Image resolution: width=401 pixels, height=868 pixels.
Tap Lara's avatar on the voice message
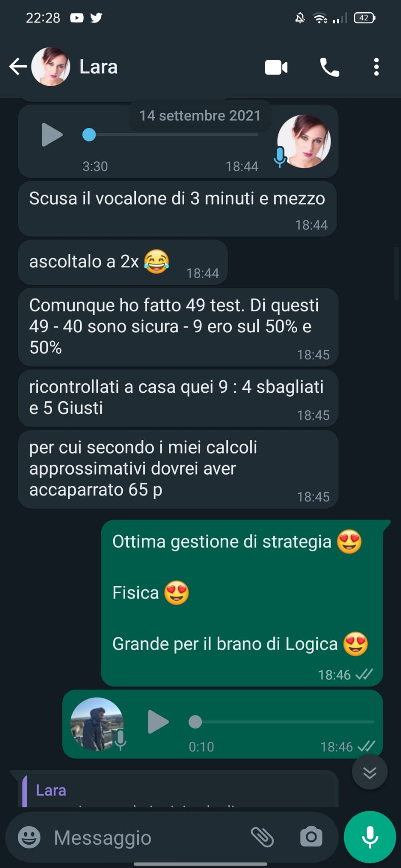(304, 141)
